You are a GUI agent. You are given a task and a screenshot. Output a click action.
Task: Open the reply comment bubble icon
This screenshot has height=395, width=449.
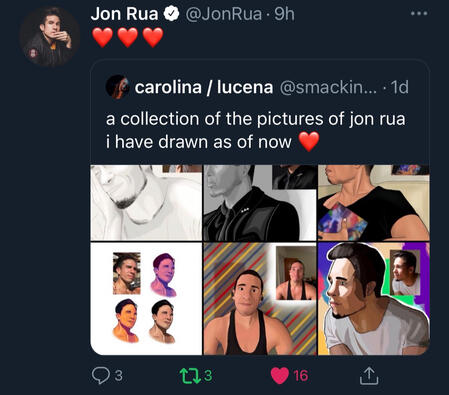click(x=101, y=375)
